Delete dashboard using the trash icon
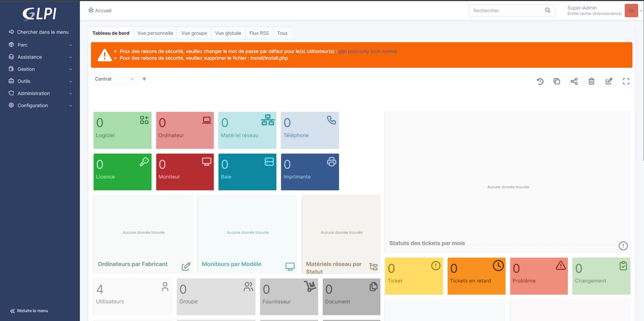 (x=591, y=81)
